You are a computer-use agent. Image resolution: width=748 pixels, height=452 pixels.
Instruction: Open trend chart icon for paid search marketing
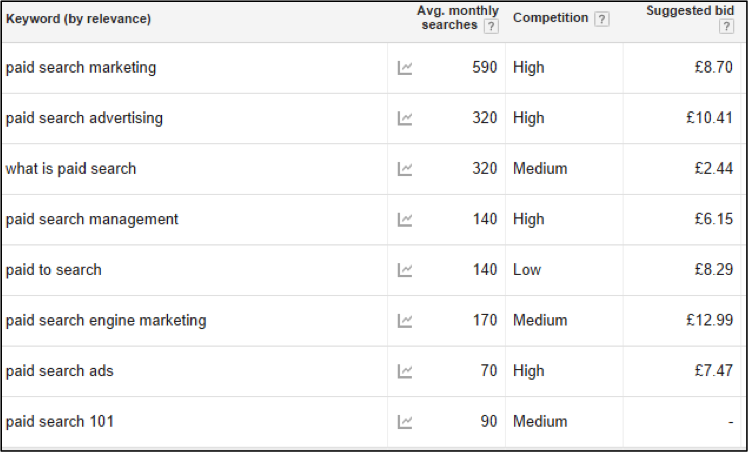tap(405, 68)
